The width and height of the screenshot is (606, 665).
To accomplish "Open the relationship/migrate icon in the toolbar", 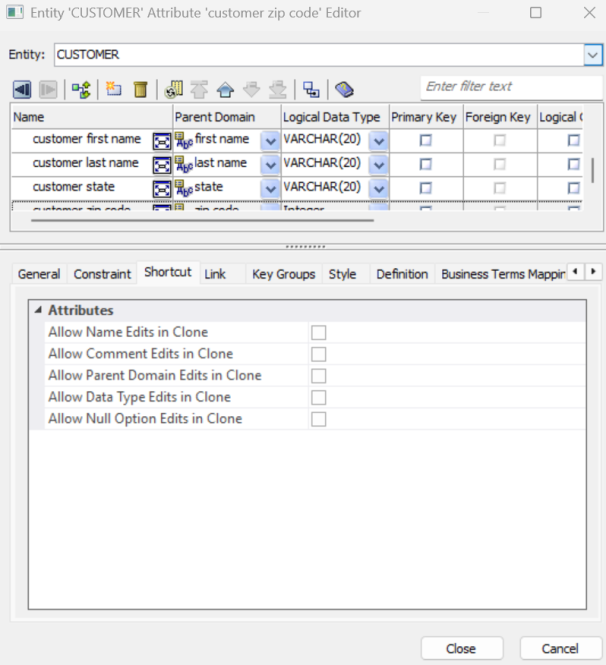I will 311,89.
